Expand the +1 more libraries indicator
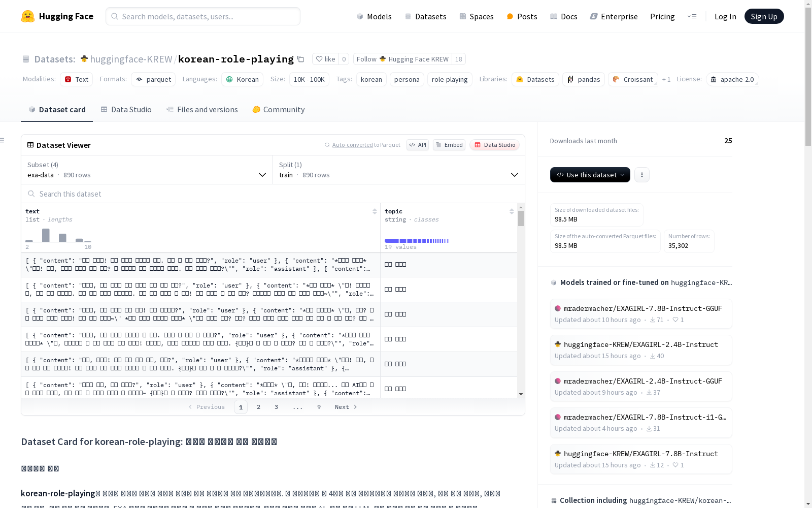Image resolution: width=812 pixels, height=508 pixels. (666, 79)
